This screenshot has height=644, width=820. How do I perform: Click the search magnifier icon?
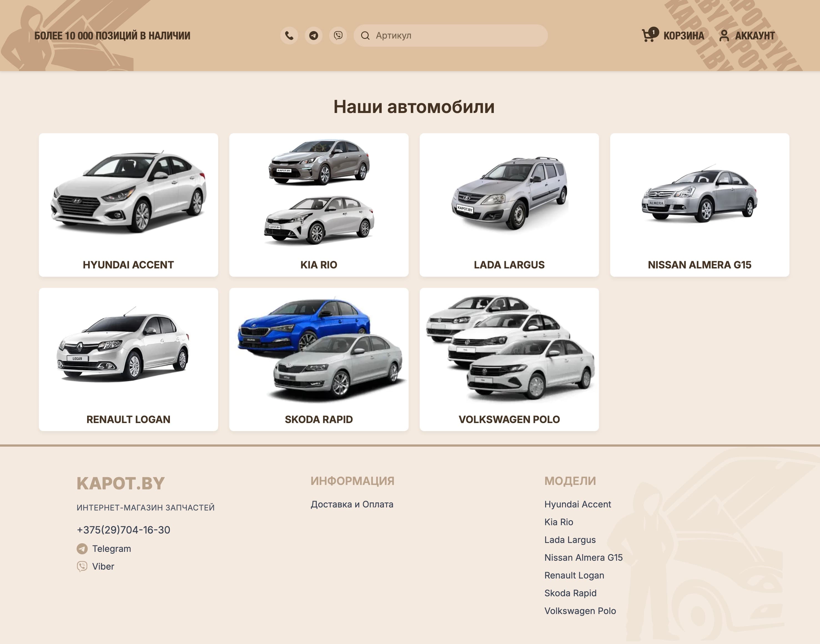click(x=365, y=36)
